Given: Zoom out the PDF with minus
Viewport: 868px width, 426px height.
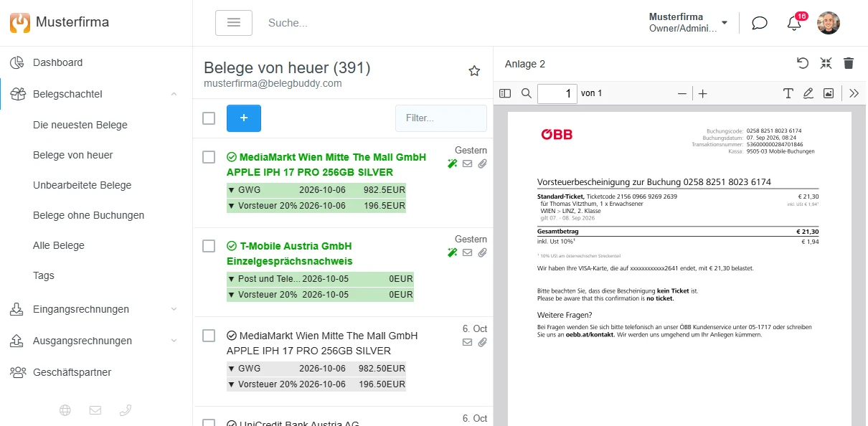Looking at the screenshot, I should pyautogui.click(x=682, y=93).
